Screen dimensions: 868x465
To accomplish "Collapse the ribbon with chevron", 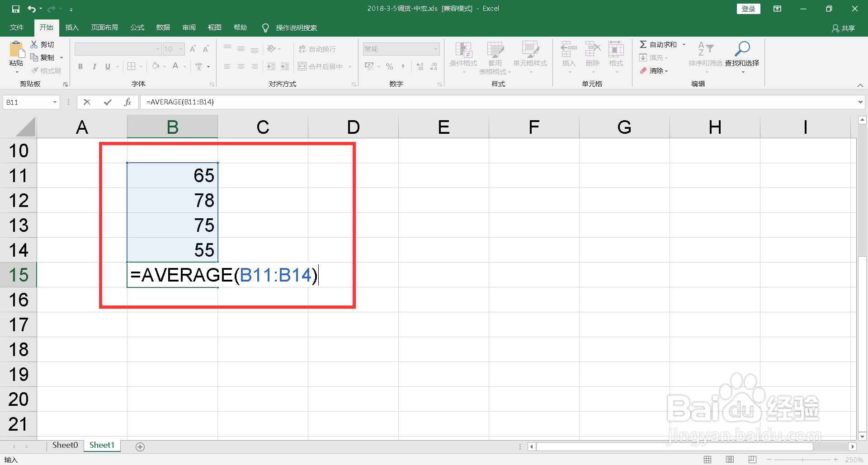I will 860,85.
